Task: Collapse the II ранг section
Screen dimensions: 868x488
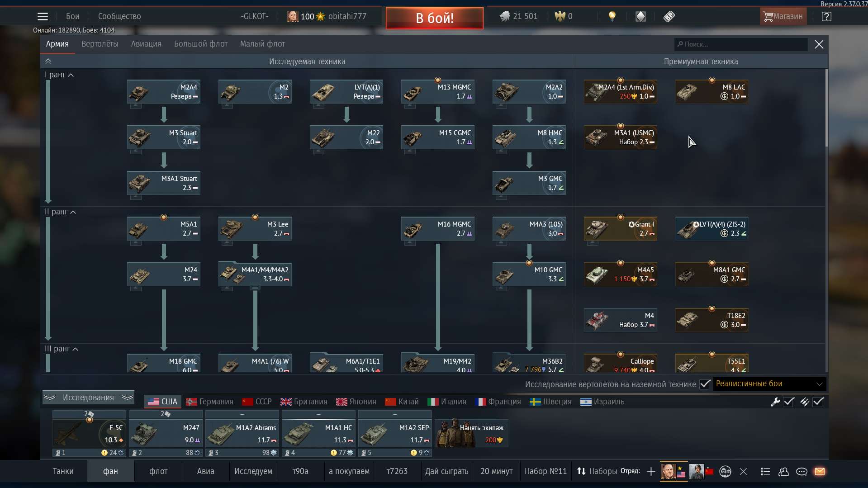Action: [x=60, y=212]
